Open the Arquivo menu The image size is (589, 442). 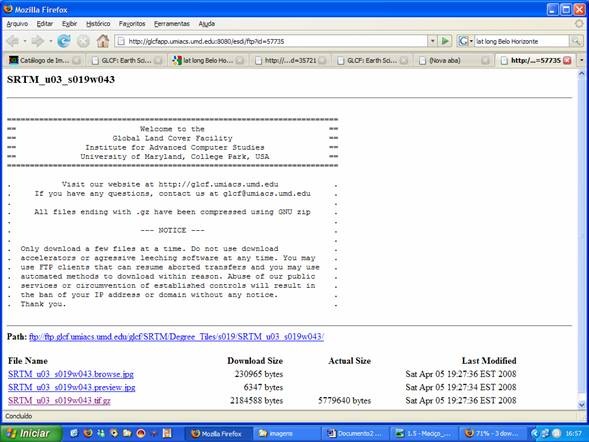pos(17,24)
